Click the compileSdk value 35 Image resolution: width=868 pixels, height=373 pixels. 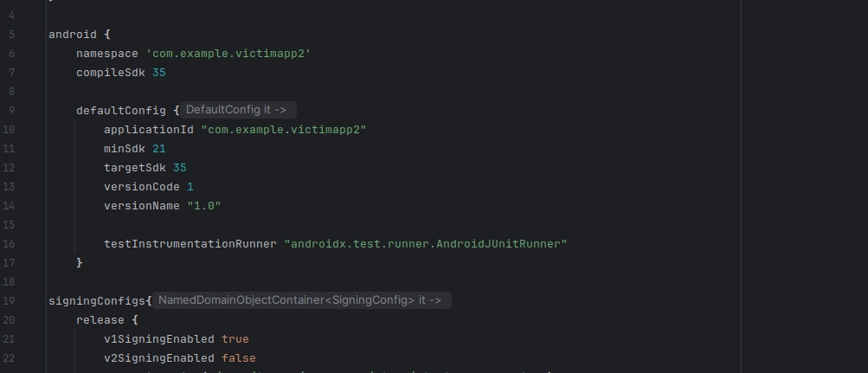[159, 73]
